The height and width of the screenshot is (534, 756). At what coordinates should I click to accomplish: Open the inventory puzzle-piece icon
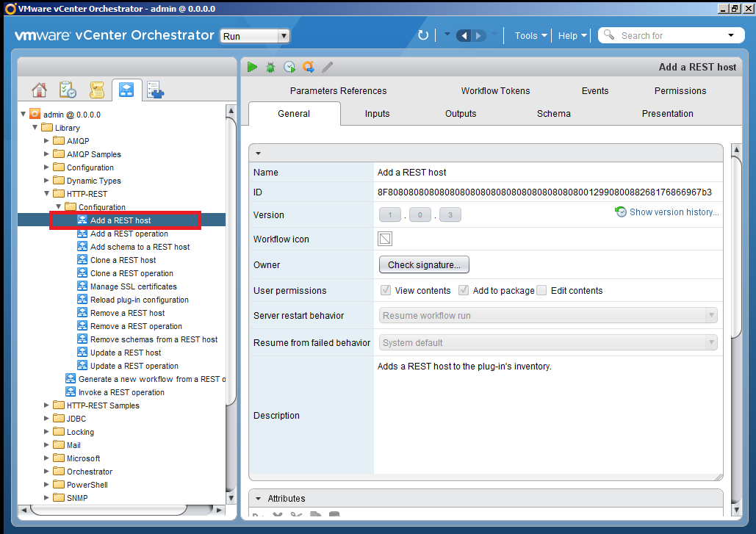[155, 90]
